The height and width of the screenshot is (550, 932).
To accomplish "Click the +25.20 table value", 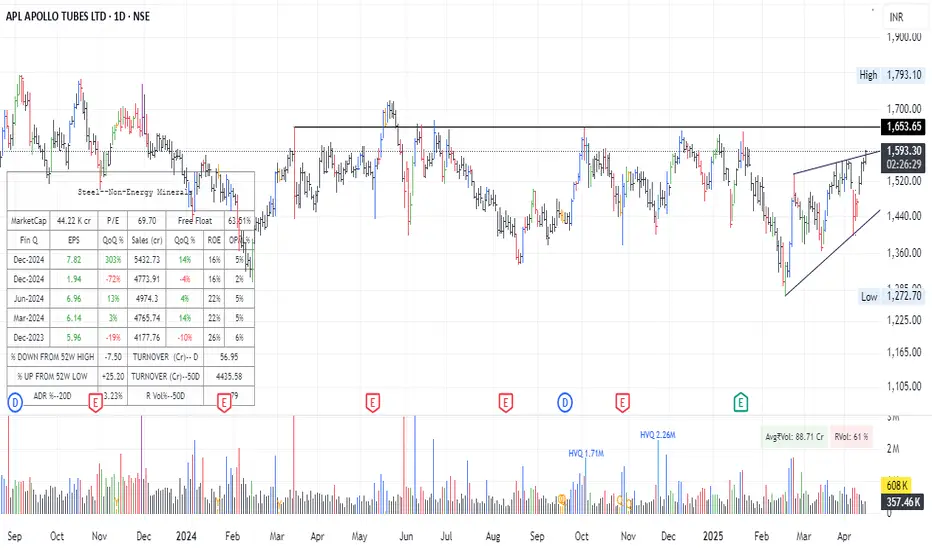I will click(113, 376).
